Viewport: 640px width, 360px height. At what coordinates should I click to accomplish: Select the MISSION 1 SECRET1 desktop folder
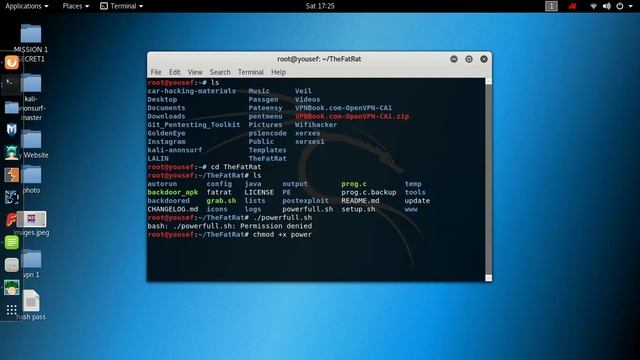coord(31,44)
